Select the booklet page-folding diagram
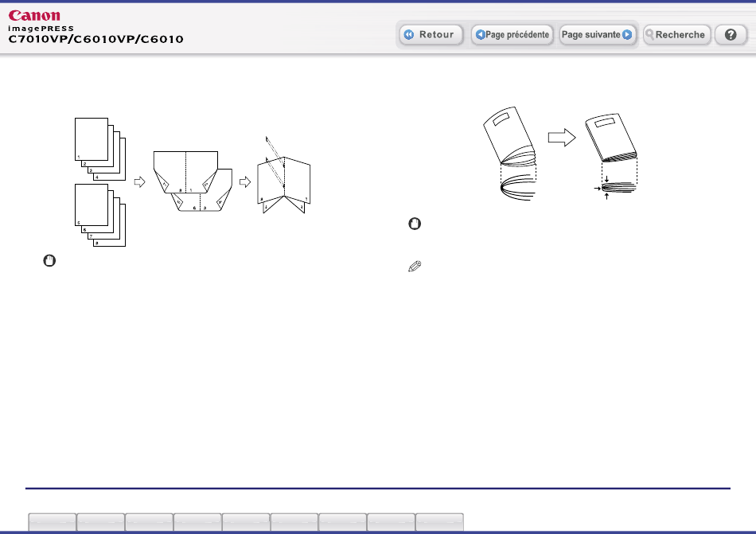756x534 pixels. 193,182
